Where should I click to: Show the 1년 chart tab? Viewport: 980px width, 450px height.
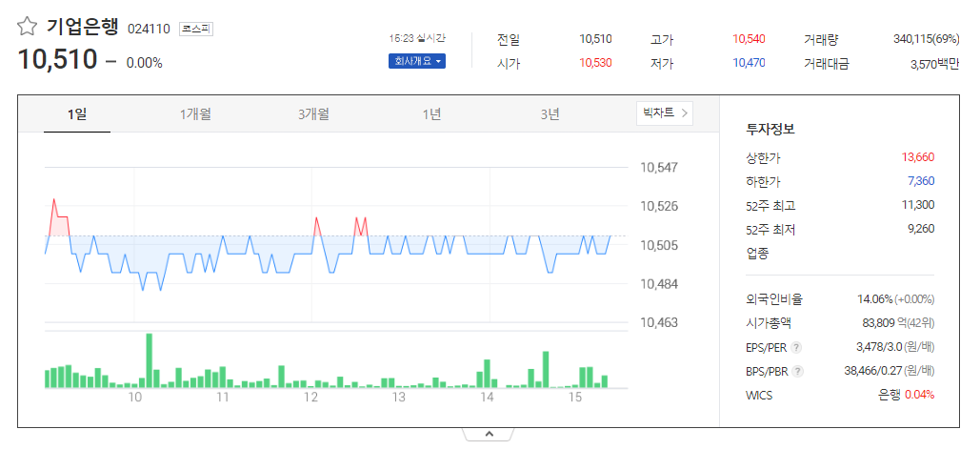point(431,114)
